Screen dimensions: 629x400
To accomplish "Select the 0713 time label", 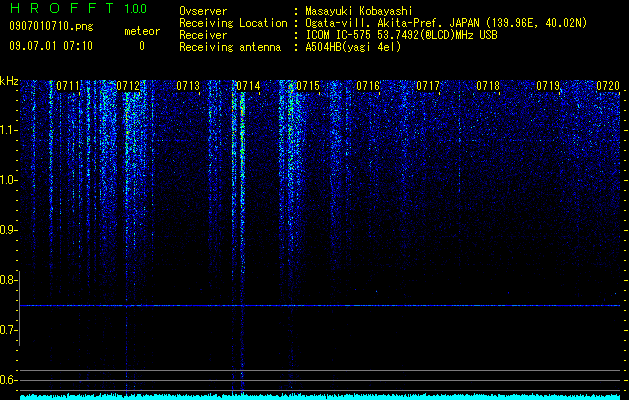I will pos(188,86).
